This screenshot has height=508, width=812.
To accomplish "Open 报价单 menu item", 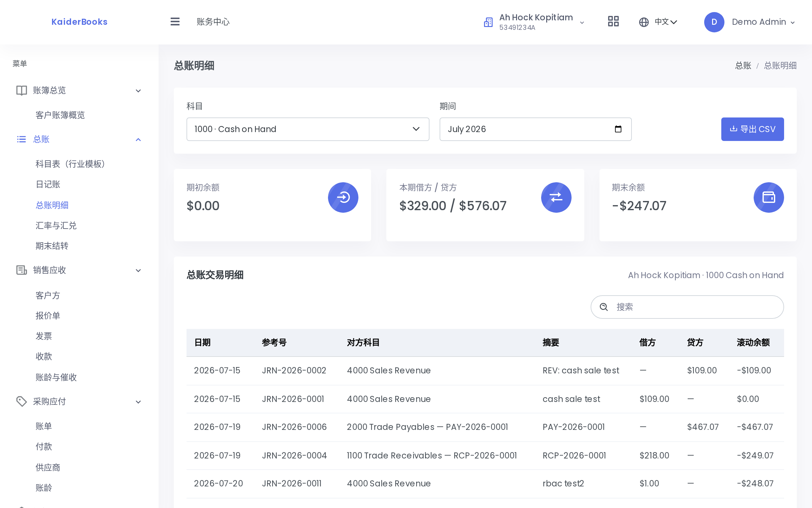I will [48, 316].
